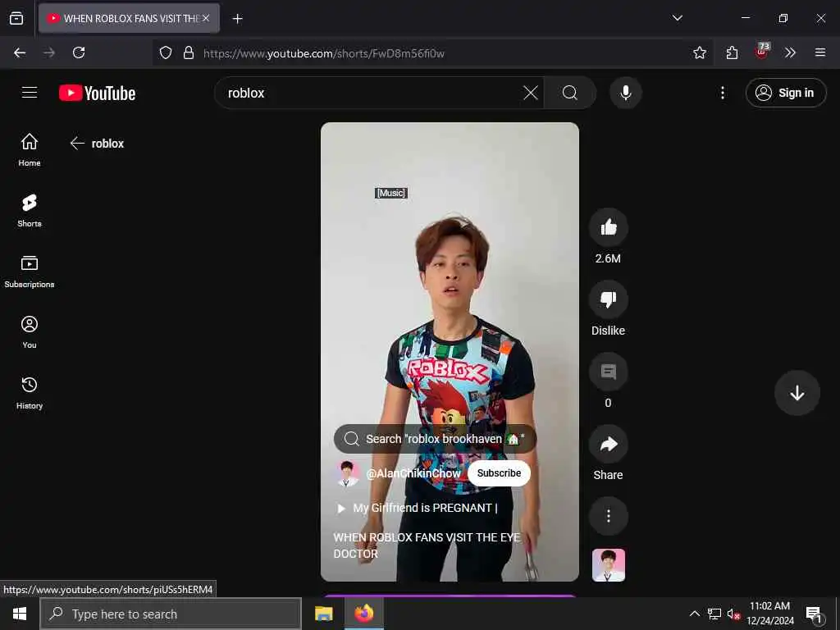This screenshot has width=840, height=630.
Task: Open the You section in sidebar
Action: coord(30,332)
